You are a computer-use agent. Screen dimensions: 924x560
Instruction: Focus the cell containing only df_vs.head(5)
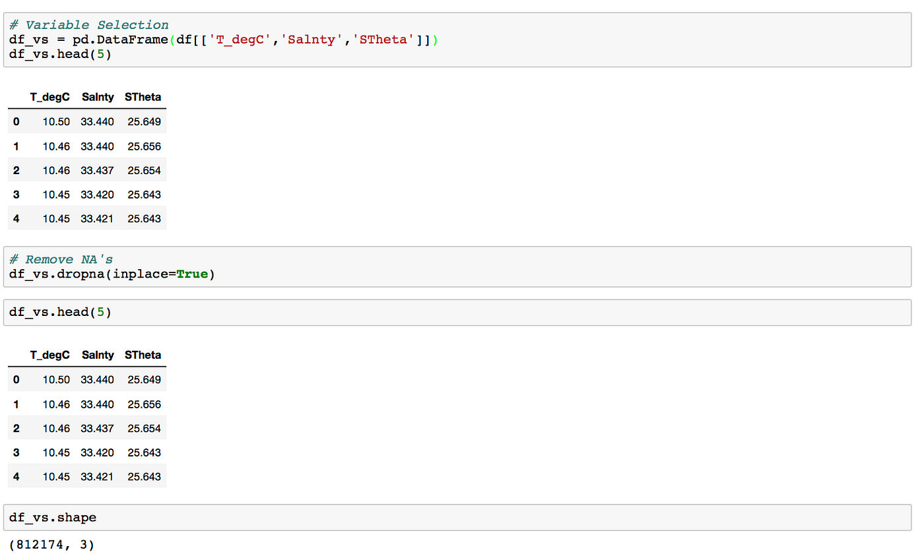click(x=457, y=312)
